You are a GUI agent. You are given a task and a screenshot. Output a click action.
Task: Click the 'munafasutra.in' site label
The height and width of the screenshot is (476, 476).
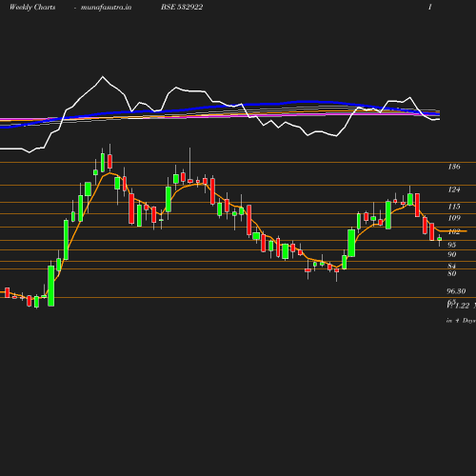106,7
